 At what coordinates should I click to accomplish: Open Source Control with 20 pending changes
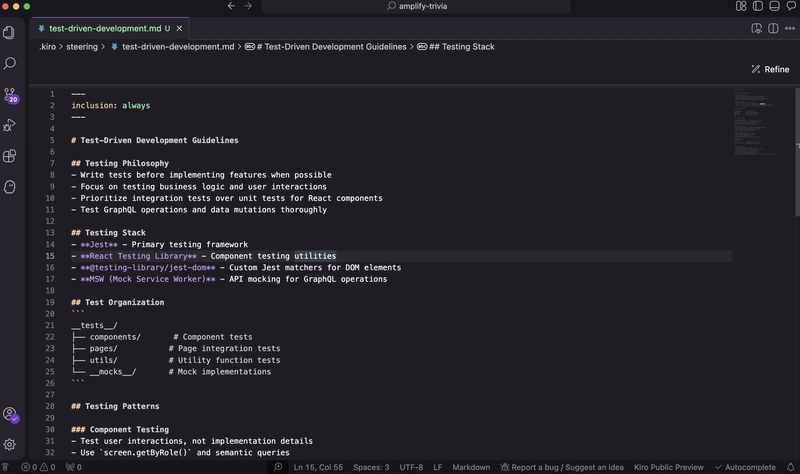tap(10, 95)
